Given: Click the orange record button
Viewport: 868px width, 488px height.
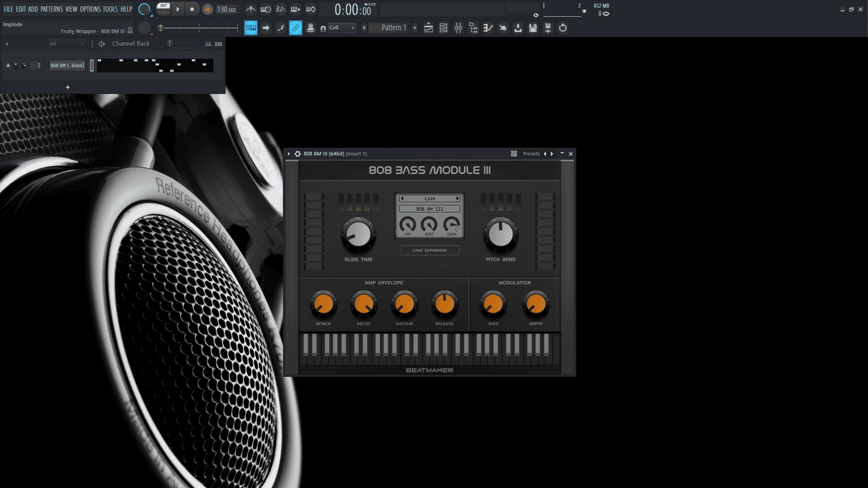Looking at the screenshot, I should point(208,9).
